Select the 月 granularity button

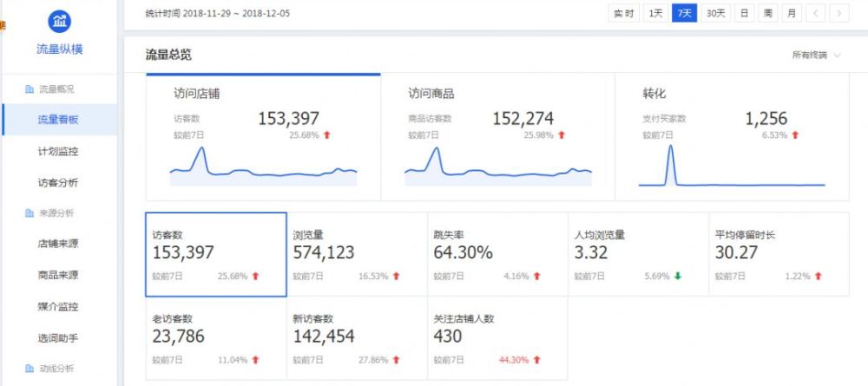pos(792,13)
